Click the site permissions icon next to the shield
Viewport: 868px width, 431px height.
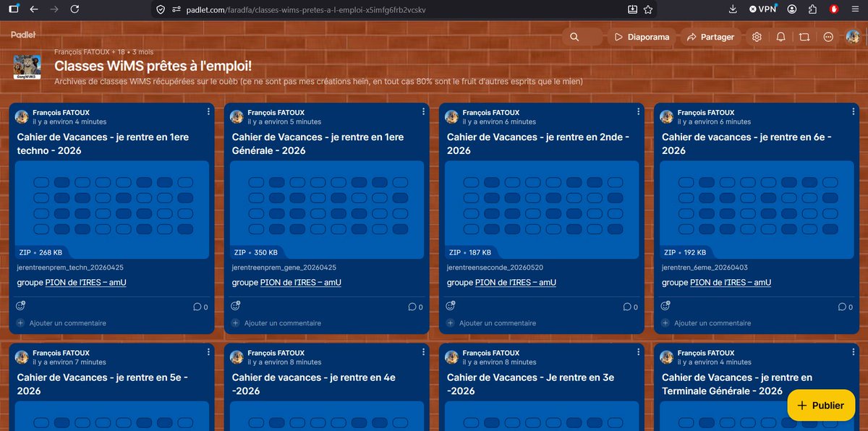click(177, 9)
